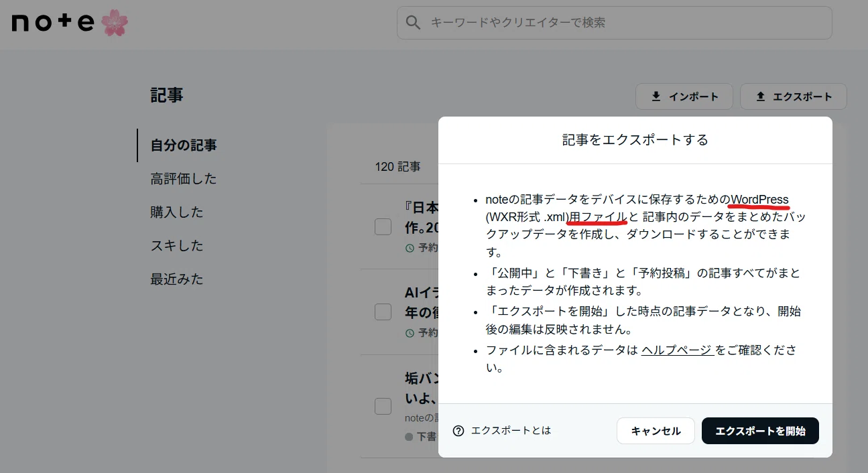The image size is (868, 473).
Task: Click the magnifier search icon
Action: coord(414,23)
